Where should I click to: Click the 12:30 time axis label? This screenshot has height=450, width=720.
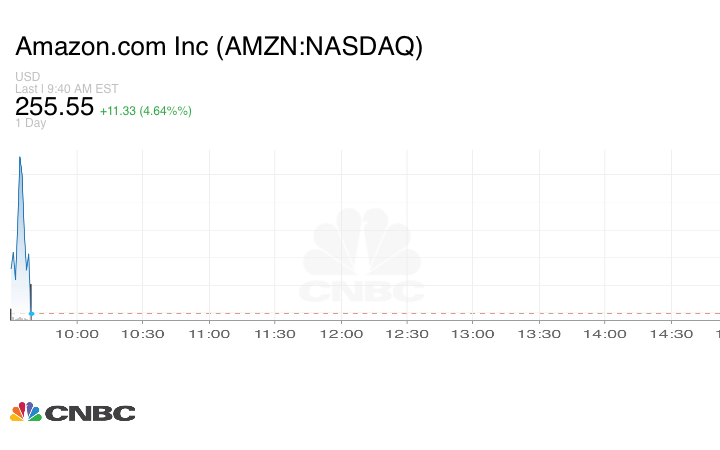(x=407, y=334)
